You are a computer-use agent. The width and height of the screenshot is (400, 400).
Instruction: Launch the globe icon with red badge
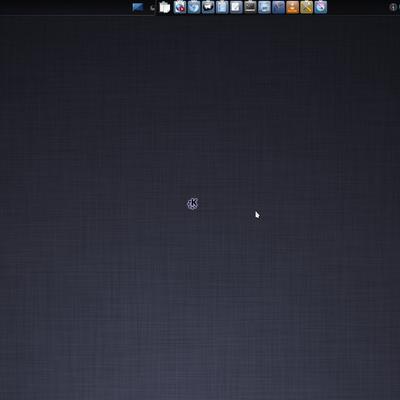point(180,7)
